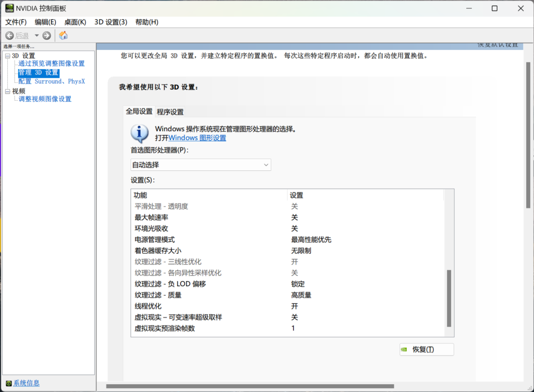The height and width of the screenshot is (392, 534).
Task: Click the Forward arrow icon in toolbar
Action: (47, 35)
